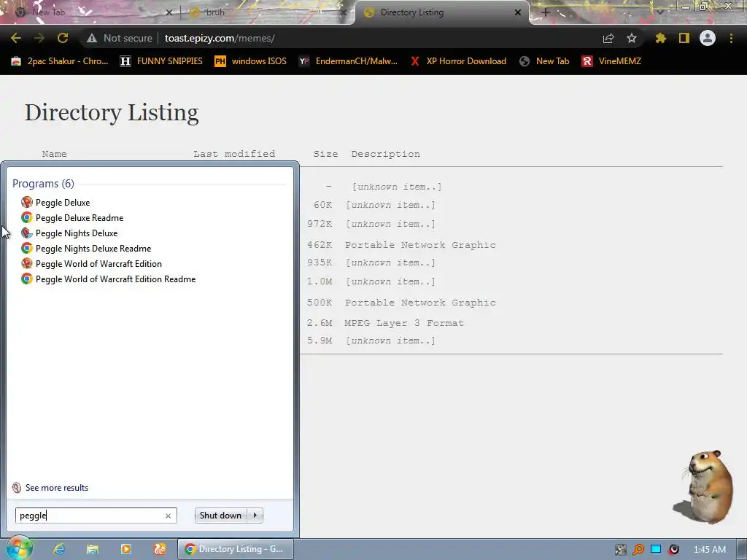Open EndermanCH/Malw... bookmark
Screen dimensions: 747x560
click(x=348, y=61)
